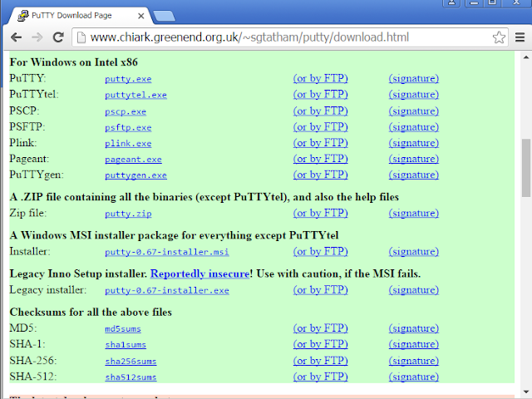Click the browser forward arrow

click(37, 37)
